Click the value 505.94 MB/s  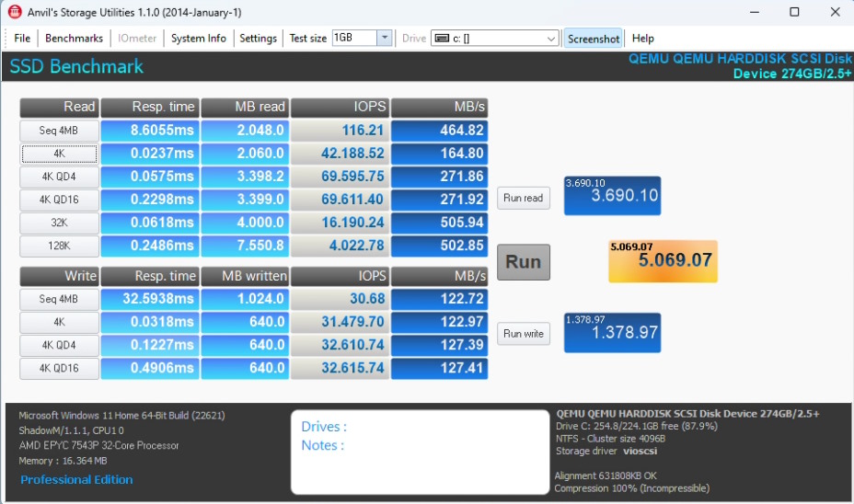tap(440, 223)
